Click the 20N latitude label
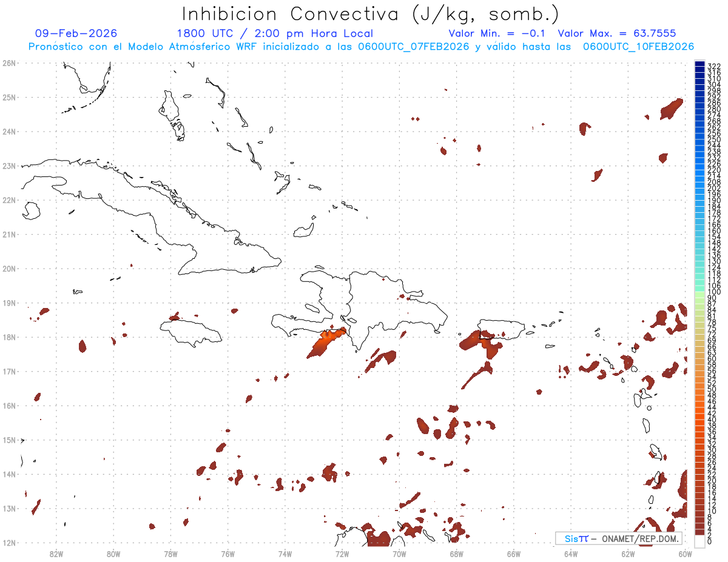The image size is (728, 562). tap(8, 269)
